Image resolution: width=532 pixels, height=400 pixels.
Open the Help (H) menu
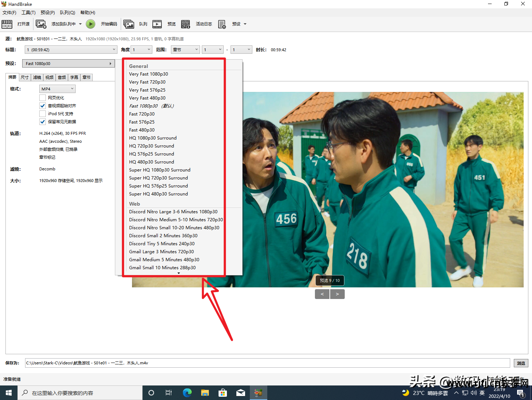tap(88, 13)
